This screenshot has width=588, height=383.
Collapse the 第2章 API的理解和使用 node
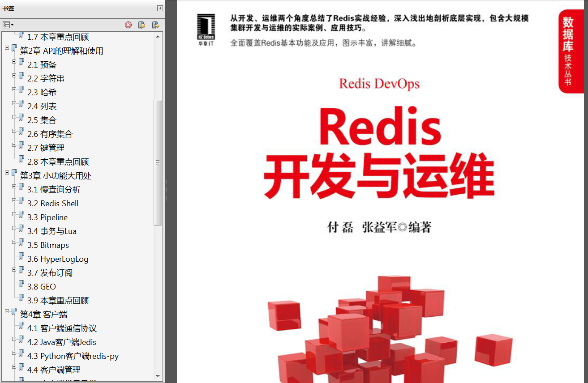coord(7,47)
